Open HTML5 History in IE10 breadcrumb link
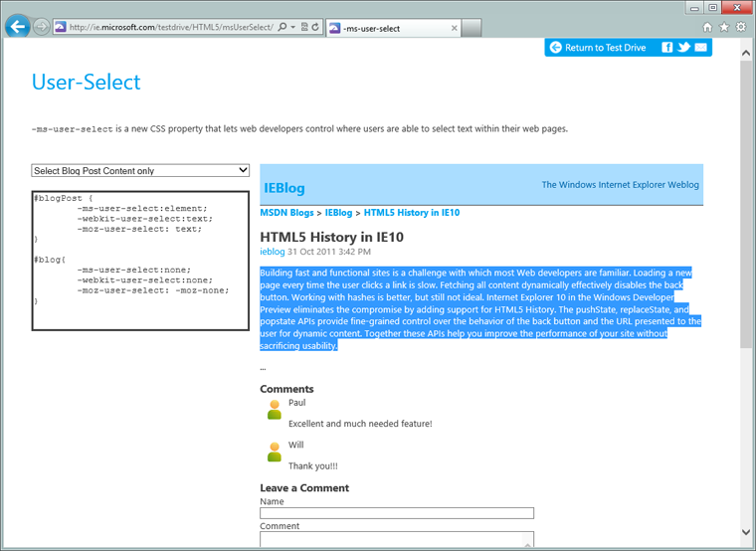This screenshot has width=756, height=551. (x=412, y=213)
